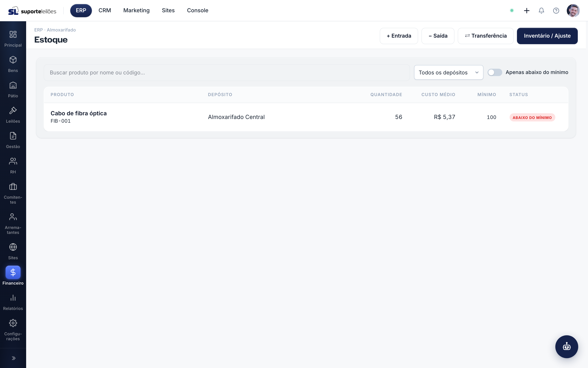Select Financeiro dollar icon
588x368 pixels.
pyautogui.click(x=13, y=272)
